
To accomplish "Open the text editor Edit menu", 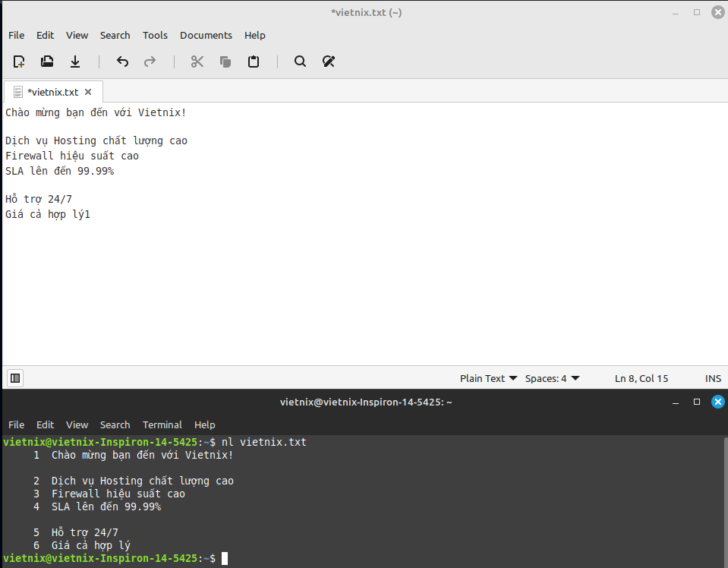I will pyautogui.click(x=45, y=35).
